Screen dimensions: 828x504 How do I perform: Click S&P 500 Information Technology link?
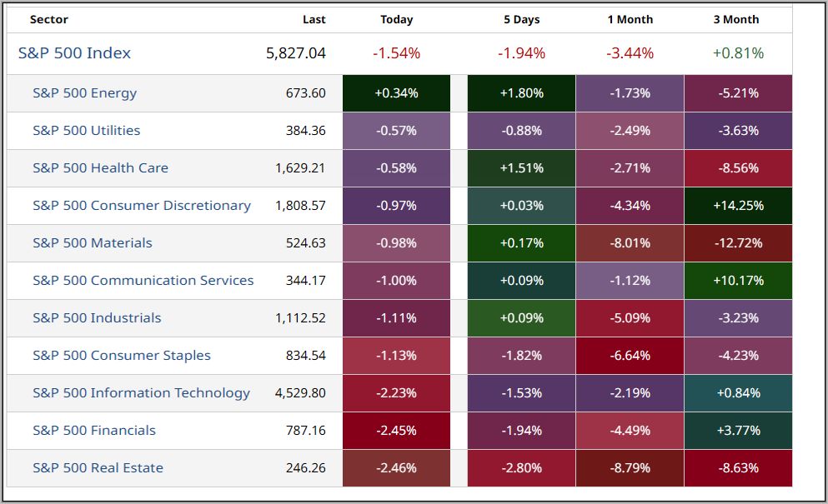click(141, 393)
